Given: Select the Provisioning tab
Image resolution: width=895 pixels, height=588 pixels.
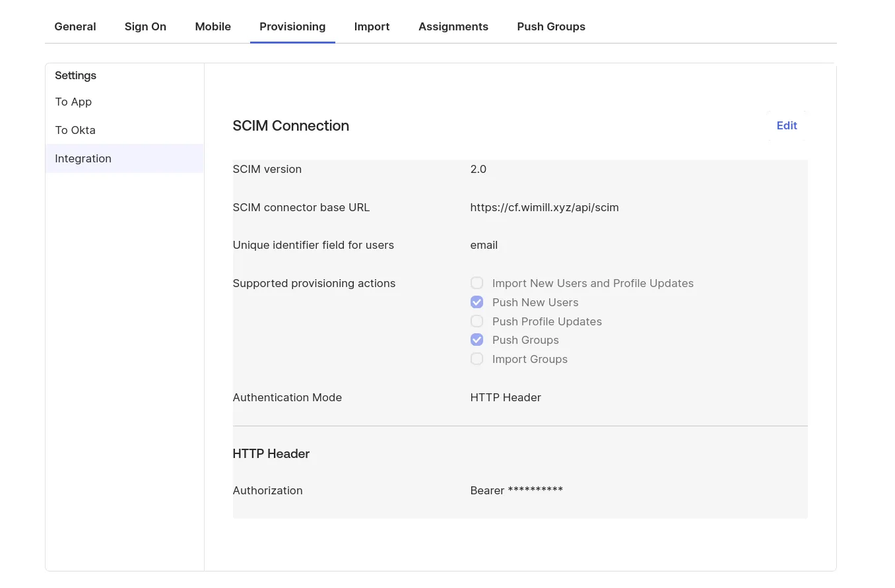Looking at the screenshot, I should click(292, 26).
